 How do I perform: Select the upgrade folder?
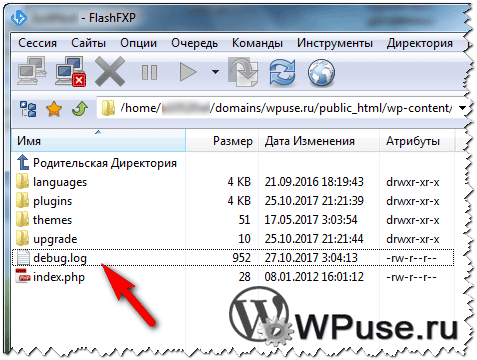55,239
